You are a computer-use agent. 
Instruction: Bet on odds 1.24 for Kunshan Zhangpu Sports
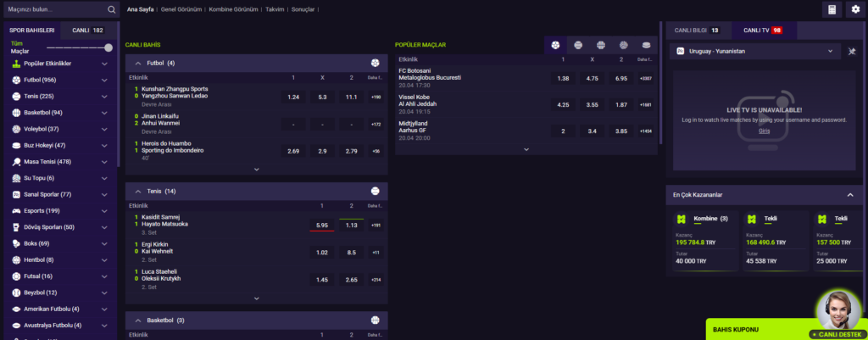tap(293, 97)
